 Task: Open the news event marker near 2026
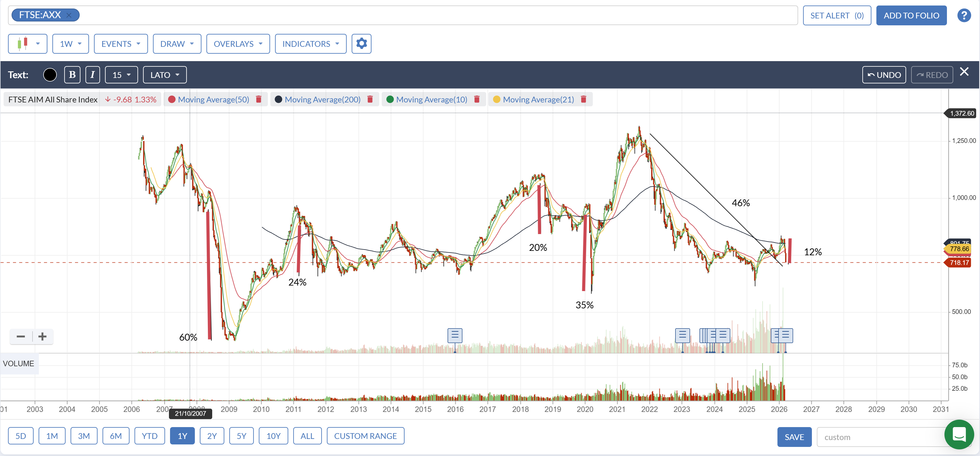(785, 336)
